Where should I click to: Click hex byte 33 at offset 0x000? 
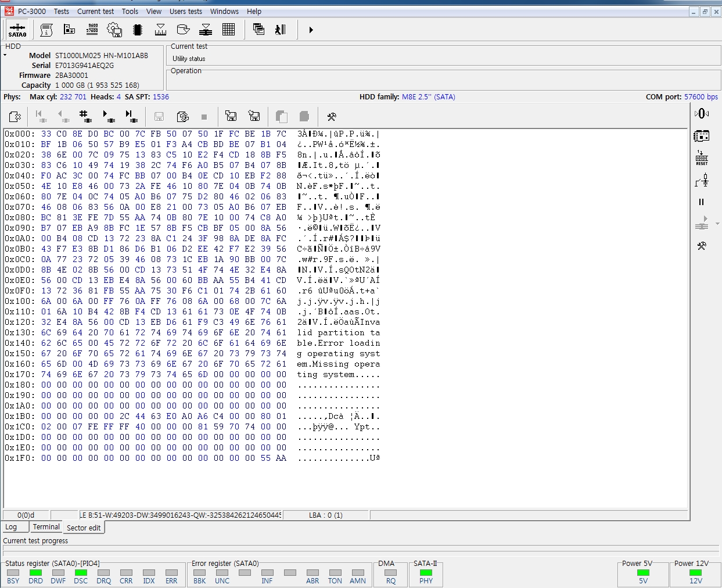tap(46, 134)
